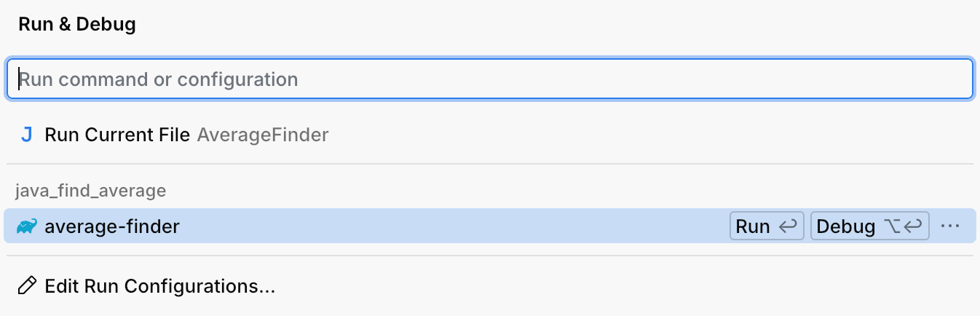Click the java_find_average group header
The height and width of the screenshot is (316, 980).
pyautogui.click(x=91, y=191)
